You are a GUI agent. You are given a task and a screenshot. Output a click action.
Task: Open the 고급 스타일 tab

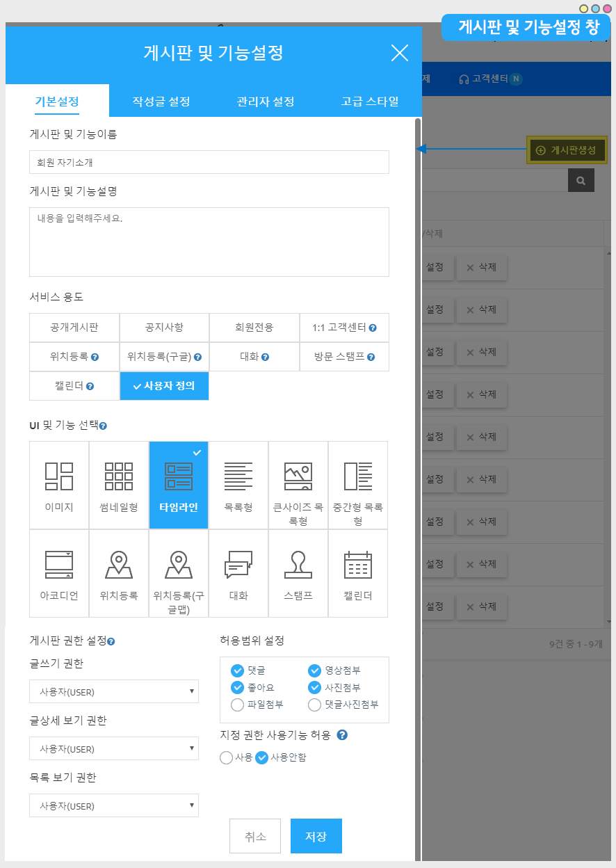pos(370,102)
